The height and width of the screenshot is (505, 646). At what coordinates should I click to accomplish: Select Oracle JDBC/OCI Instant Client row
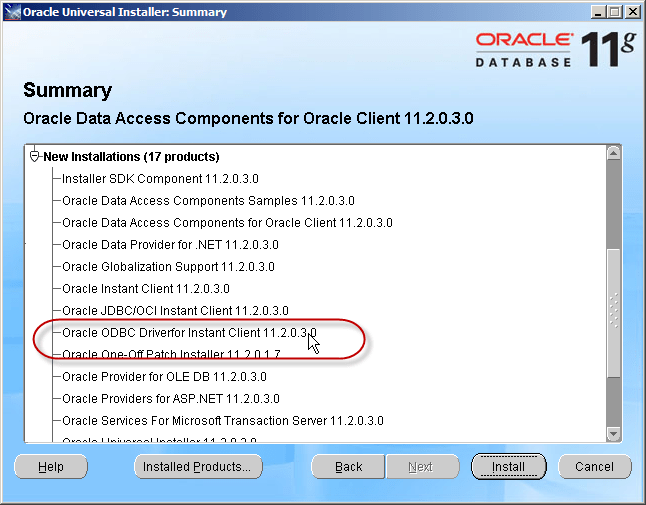point(175,311)
